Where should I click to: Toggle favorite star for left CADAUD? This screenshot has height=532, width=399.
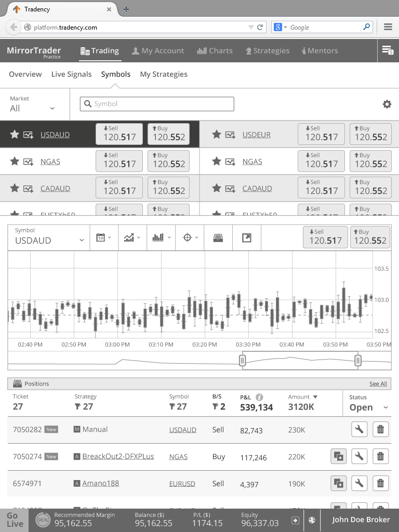point(15,188)
